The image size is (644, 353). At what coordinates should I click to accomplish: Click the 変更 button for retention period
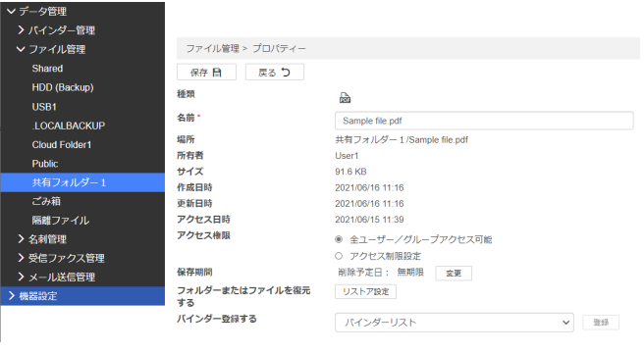pyautogui.click(x=454, y=273)
